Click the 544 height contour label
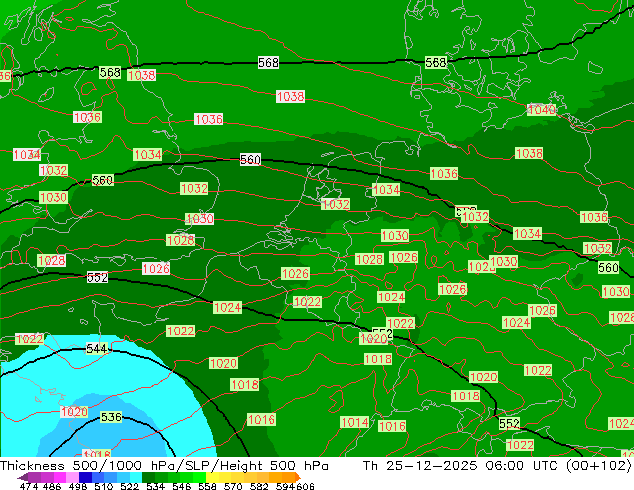The width and height of the screenshot is (634, 490). point(97,348)
